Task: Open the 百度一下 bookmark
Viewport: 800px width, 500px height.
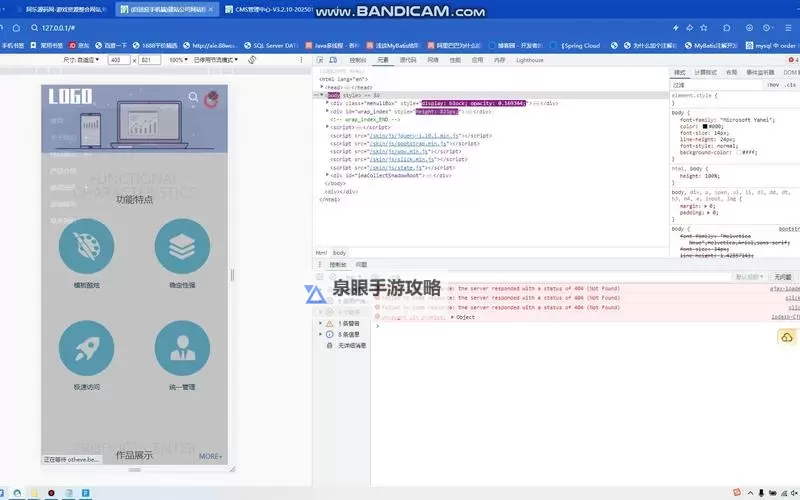Action: [111, 45]
